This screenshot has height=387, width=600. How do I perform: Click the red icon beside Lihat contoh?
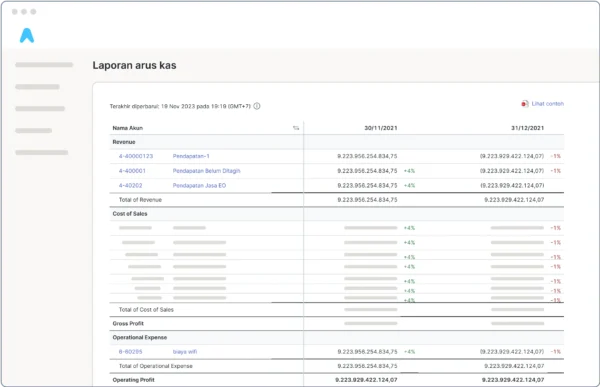click(525, 104)
